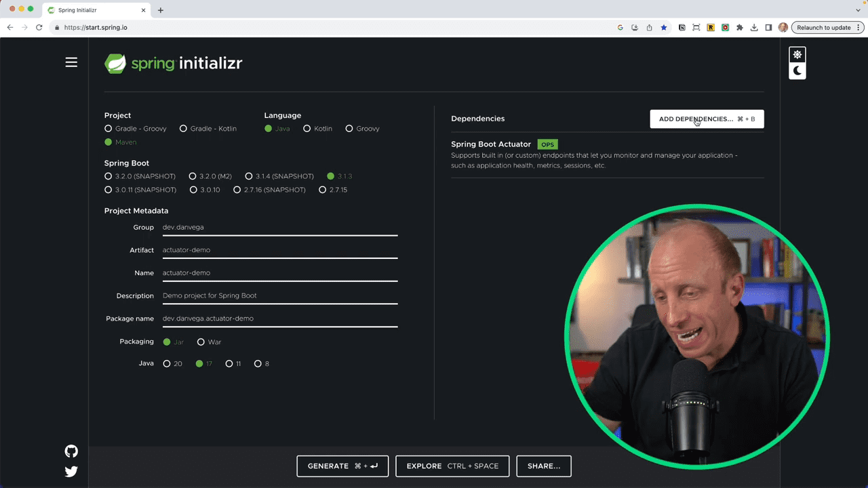
Task: Click the Add Dependencies button
Action: pyautogui.click(x=707, y=119)
